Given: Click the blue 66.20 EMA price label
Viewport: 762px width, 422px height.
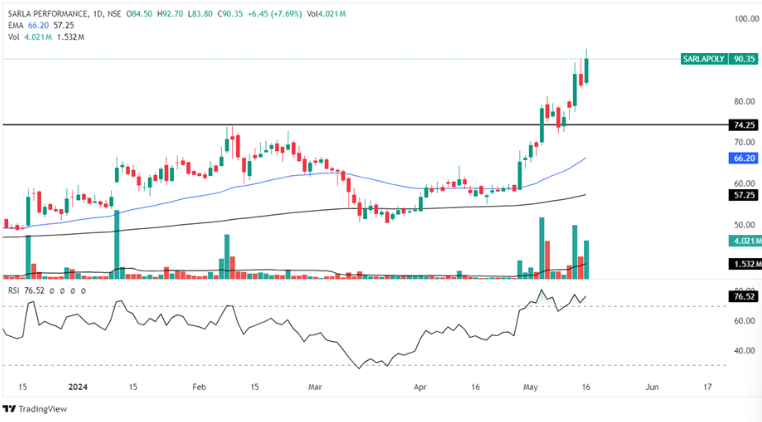Looking at the screenshot, I should (x=743, y=158).
